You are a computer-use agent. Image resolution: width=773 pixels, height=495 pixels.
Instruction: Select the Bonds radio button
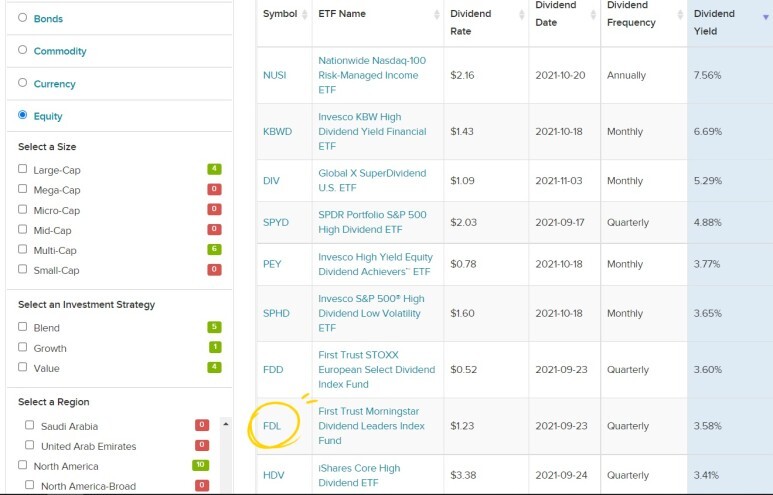point(22,18)
